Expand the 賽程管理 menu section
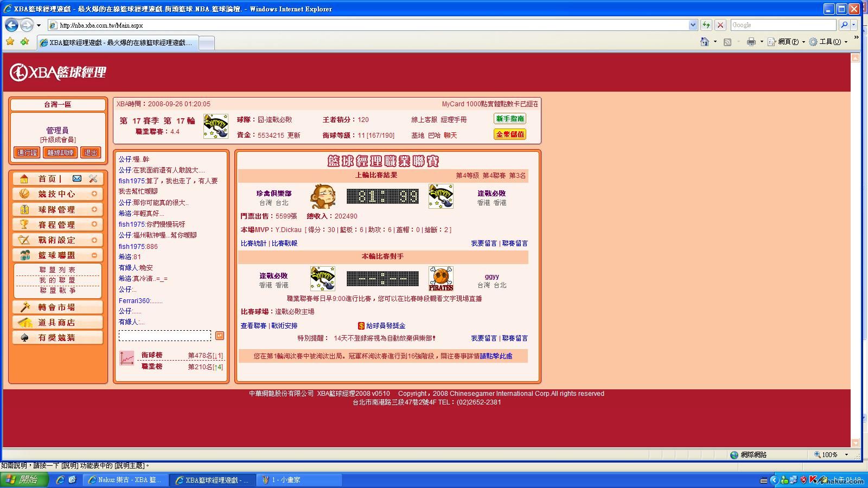The image size is (868, 488). click(94, 224)
